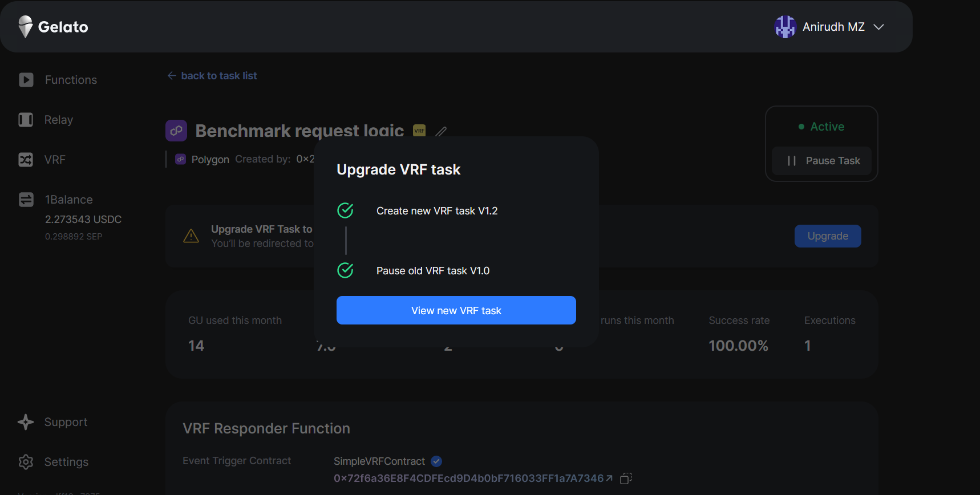Viewport: 980px width, 495px height.
Task: Click the checkmark for Create new VRF task
Action: 345,210
